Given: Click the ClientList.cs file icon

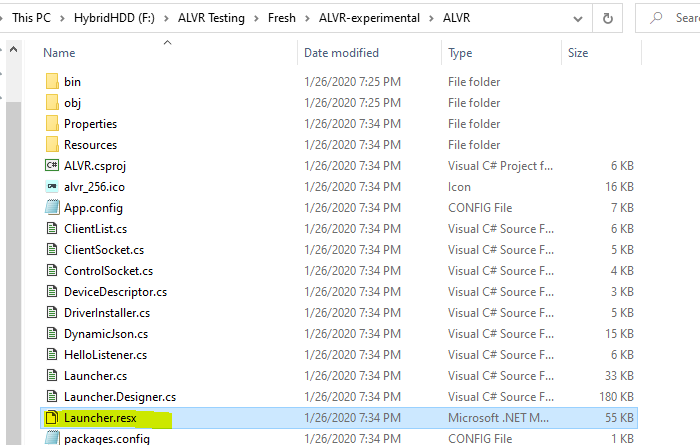Looking at the screenshot, I should [x=52, y=229].
